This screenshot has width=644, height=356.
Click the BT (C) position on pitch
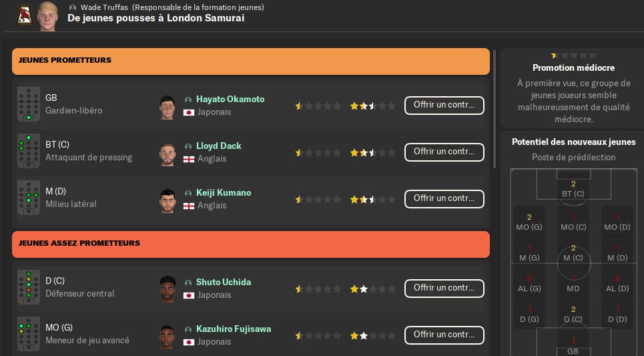coord(573,189)
